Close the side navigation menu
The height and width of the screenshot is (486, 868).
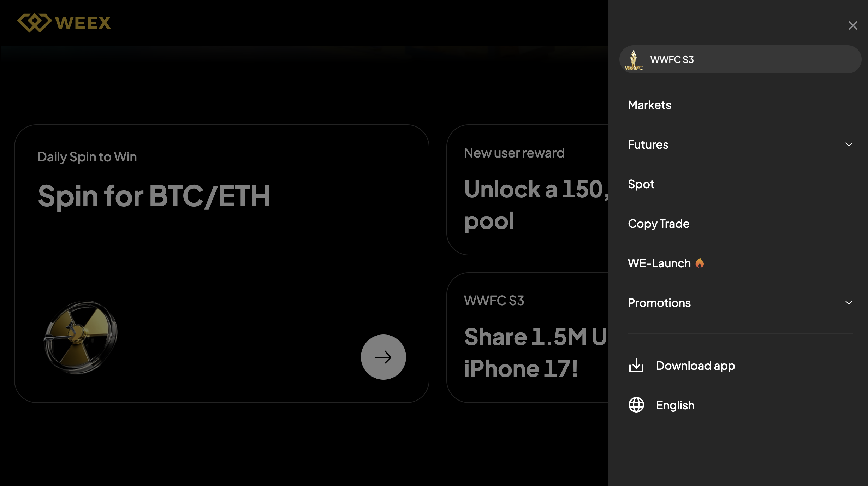[853, 25]
